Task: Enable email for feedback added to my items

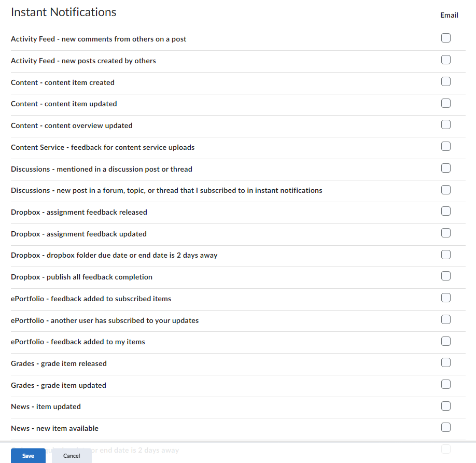Action: pos(445,341)
